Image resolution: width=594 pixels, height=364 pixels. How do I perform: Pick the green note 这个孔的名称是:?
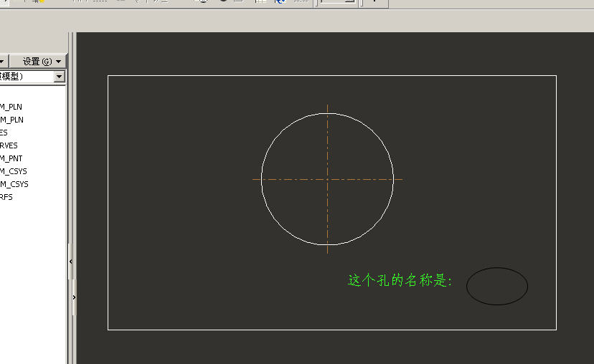point(400,280)
